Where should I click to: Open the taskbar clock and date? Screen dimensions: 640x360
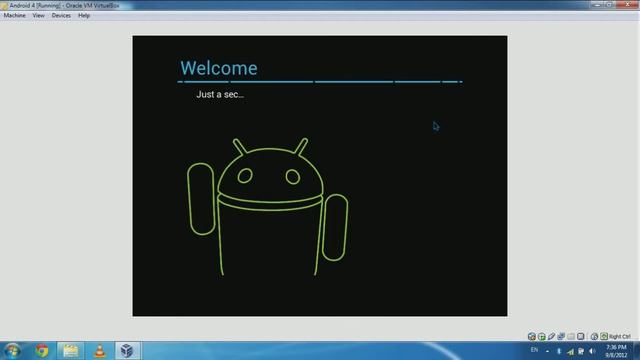click(x=616, y=351)
